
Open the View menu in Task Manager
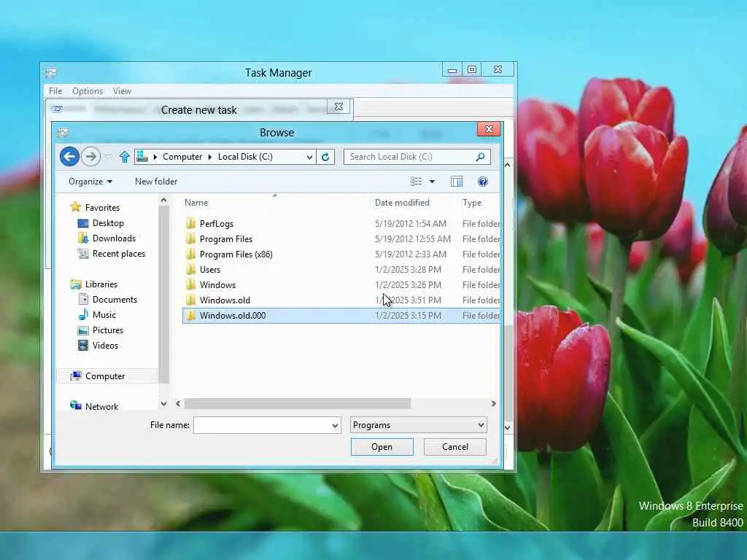[x=122, y=91]
